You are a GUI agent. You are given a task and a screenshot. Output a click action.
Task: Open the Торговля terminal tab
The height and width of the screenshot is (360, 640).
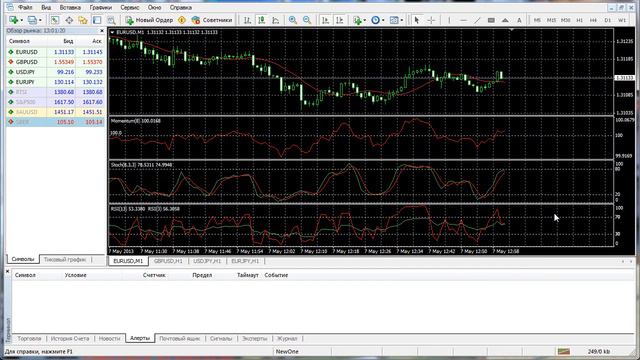29,338
